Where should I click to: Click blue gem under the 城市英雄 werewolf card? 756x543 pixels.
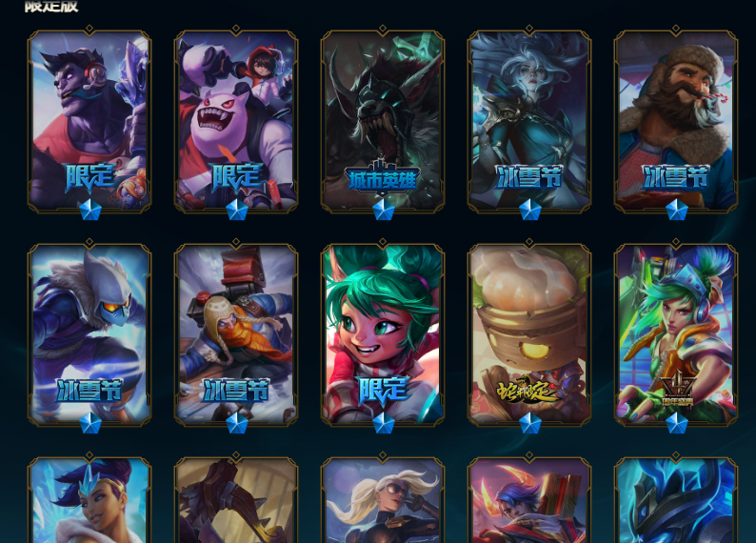click(x=383, y=210)
